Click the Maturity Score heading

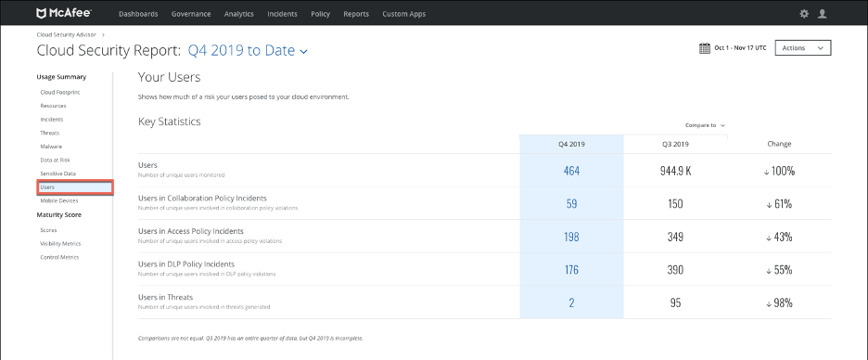[58, 215]
